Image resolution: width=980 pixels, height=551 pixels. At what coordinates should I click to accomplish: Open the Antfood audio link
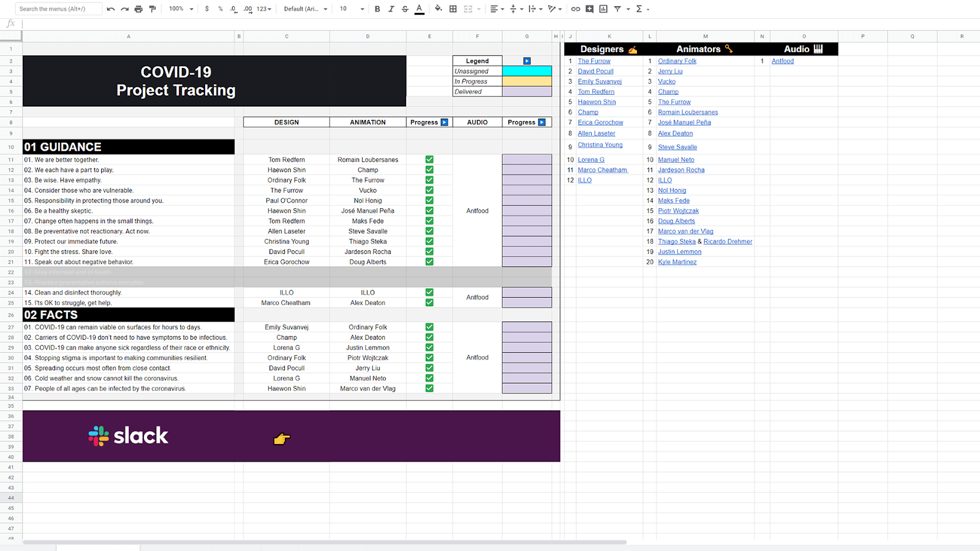tap(782, 61)
